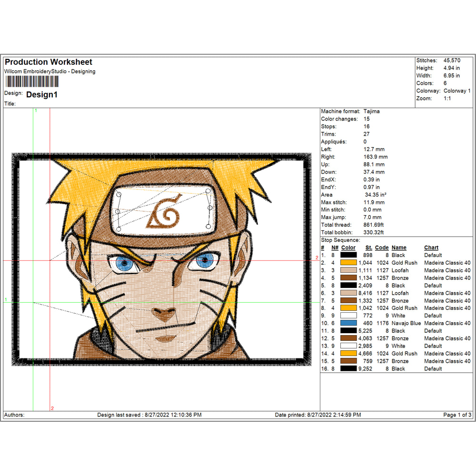Click the St. column header
Screen dimensions: 476x476
pos(368,248)
